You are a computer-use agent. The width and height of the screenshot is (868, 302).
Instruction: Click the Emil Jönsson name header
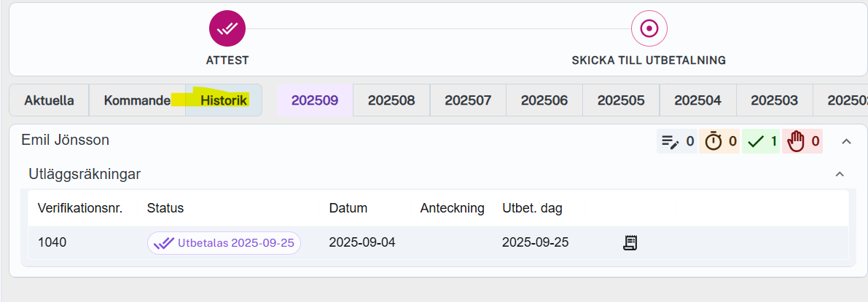pos(66,140)
